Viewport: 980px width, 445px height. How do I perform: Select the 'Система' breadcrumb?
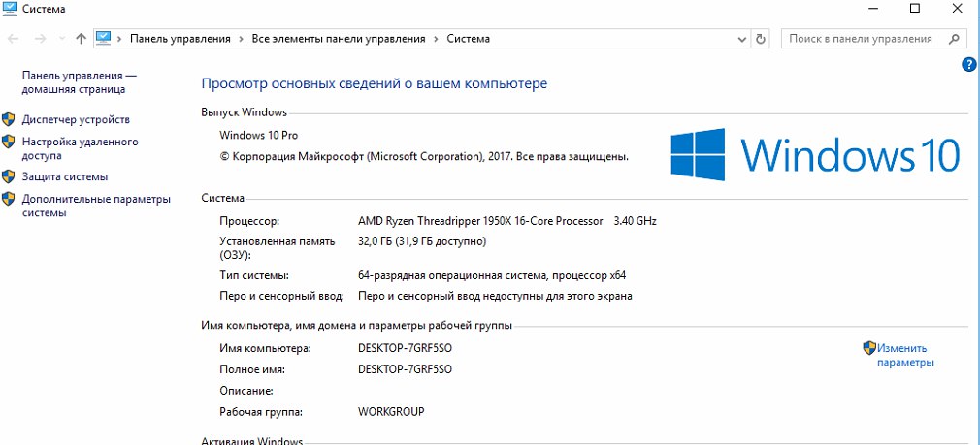[468, 39]
